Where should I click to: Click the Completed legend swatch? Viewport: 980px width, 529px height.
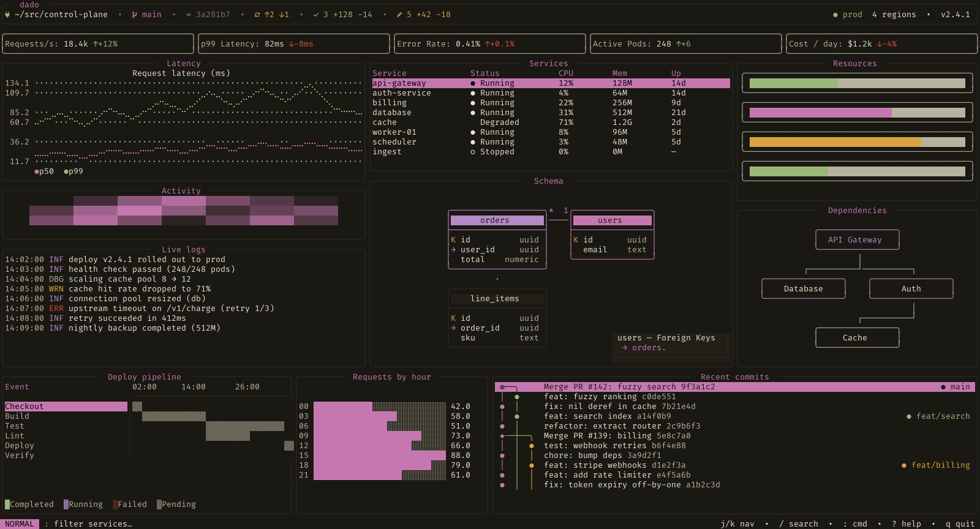point(7,505)
